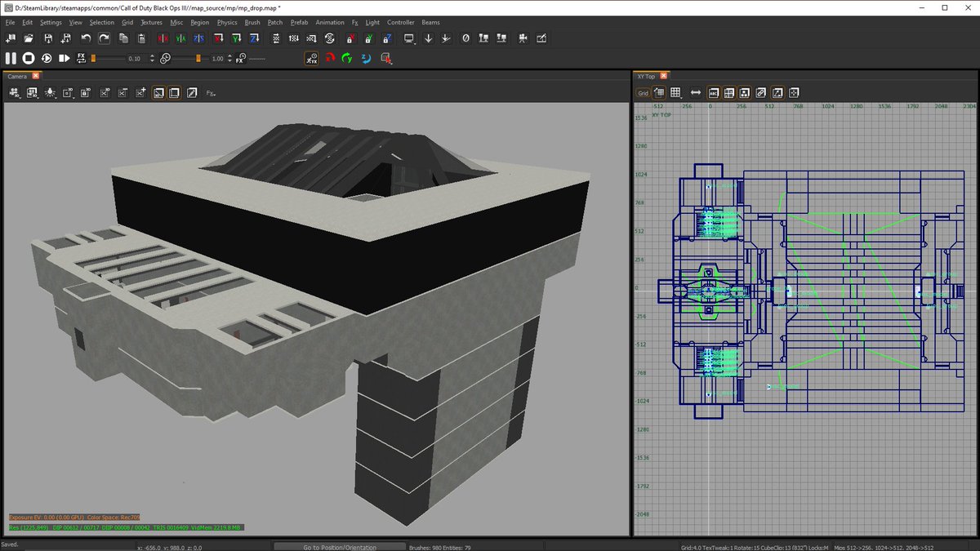Toggle the second highlighted Camera view option
This screenshot has height=551, width=980.
coord(174,93)
